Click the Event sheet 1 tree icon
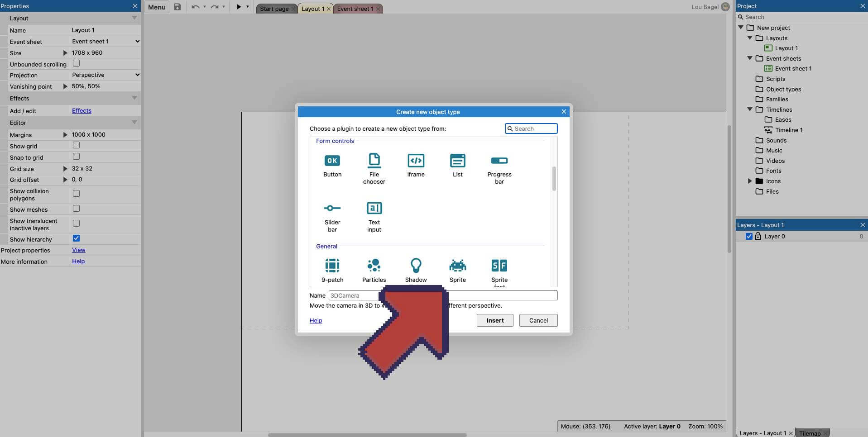Viewport: 868px width, 437px height. coord(768,68)
